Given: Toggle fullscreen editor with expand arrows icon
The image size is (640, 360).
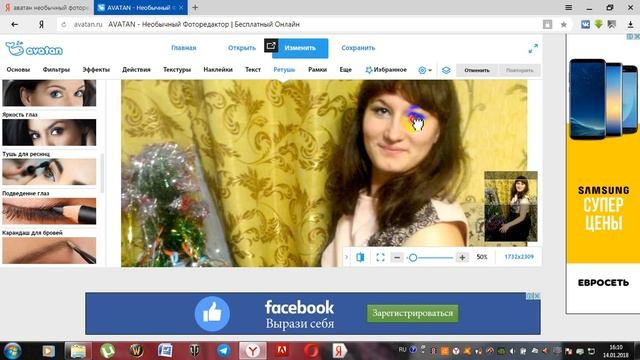Looking at the screenshot, I should pos(533,49).
